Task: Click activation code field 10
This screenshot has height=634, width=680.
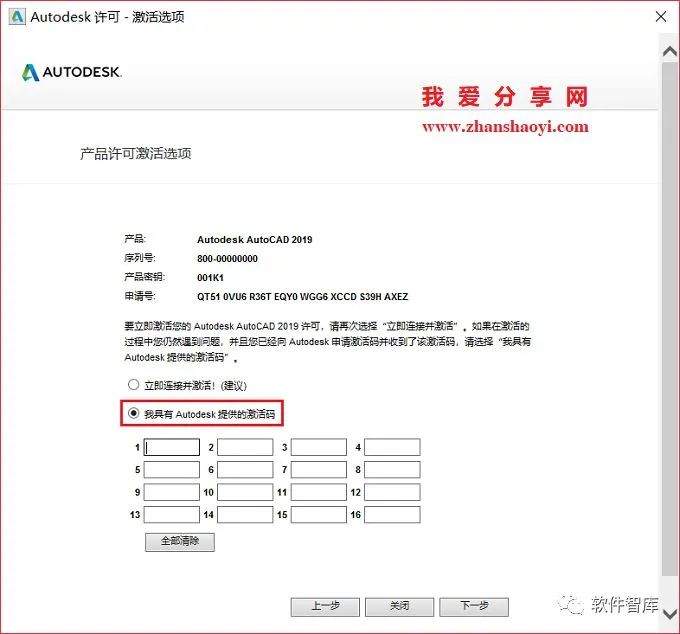Action: pos(245,492)
